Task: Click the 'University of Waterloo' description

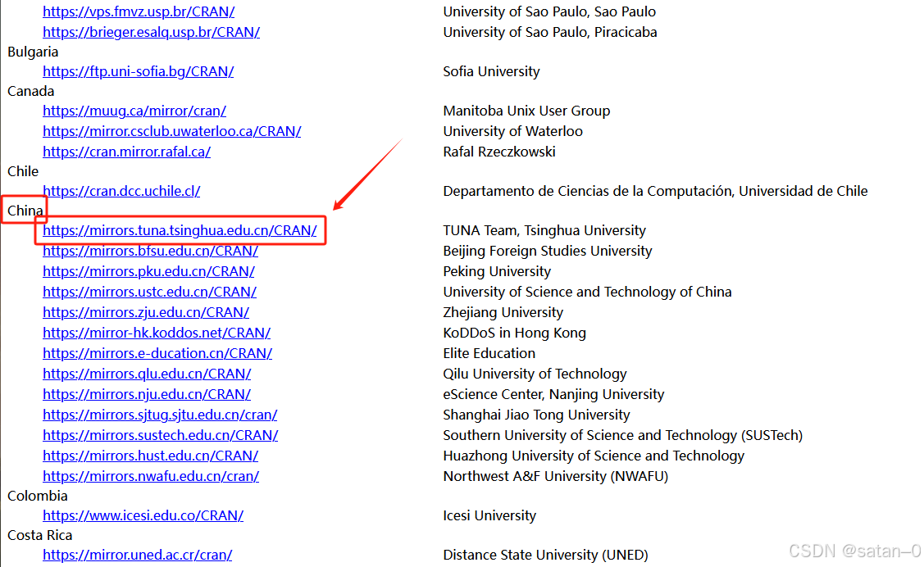Action: (x=512, y=131)
